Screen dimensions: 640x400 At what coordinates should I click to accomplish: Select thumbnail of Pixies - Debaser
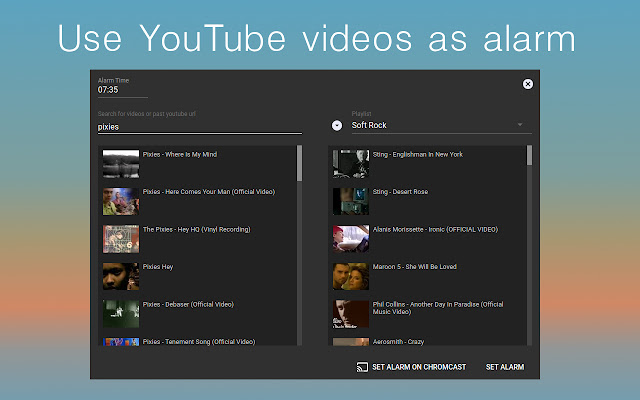pyautogui.click(x=121, y=314)
